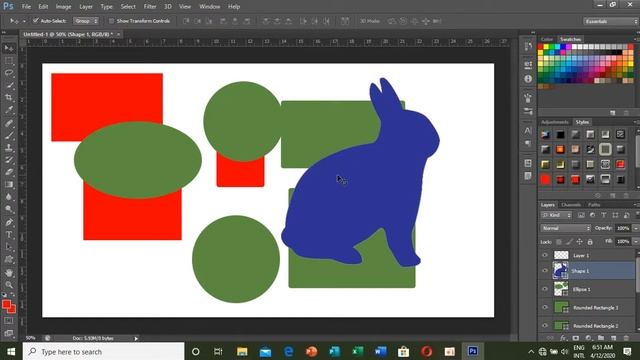The width and height of the screenshot is (640, 360).
Task: Select the Shape 1 layer row
Action: point(587,271)
